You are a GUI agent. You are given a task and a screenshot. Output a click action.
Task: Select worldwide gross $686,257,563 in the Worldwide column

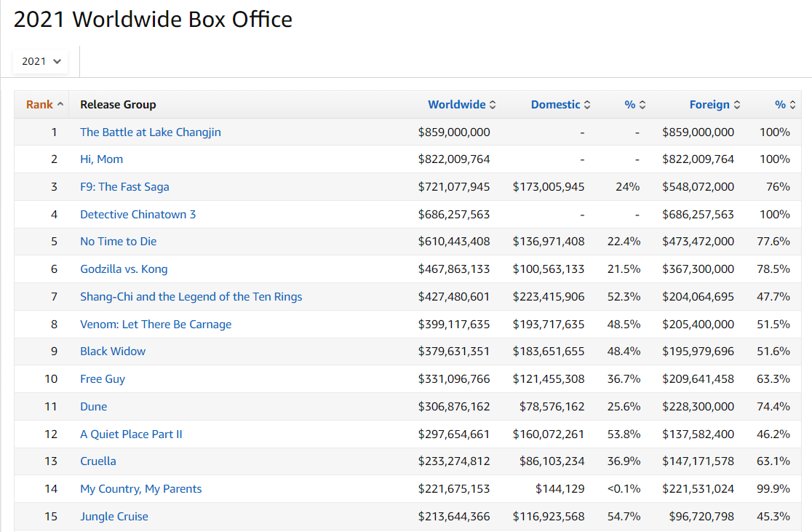tap(454, 215)
